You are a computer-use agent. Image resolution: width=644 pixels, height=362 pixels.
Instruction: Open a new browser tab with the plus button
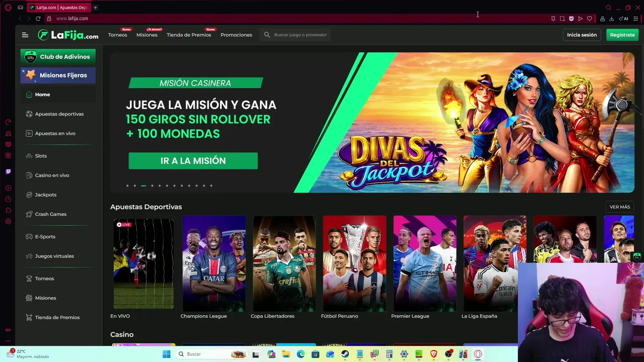tap(95, 8)
